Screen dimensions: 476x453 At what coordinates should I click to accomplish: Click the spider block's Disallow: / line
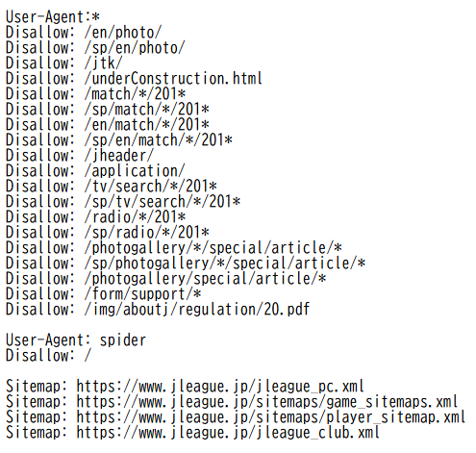(48, 356)
